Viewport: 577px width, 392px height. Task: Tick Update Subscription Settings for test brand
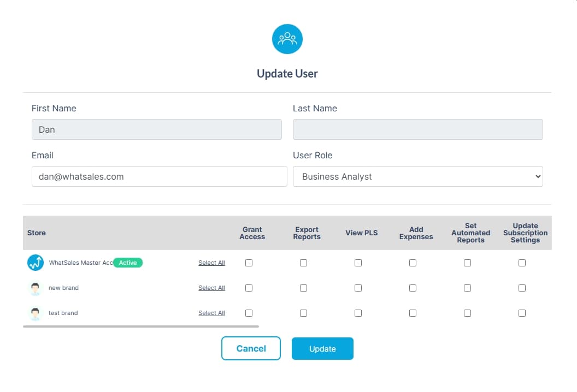[x=522, y=313]
